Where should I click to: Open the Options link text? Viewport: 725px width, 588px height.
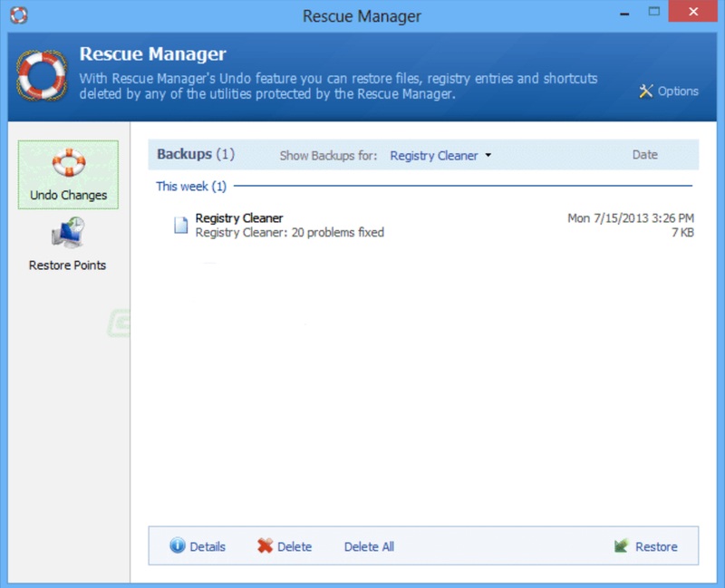coord(678,91)
